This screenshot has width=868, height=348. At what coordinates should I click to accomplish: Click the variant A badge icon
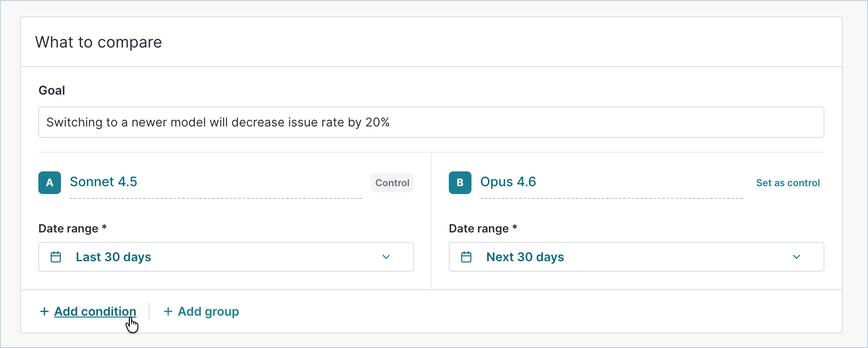click(x=50, y=183)
